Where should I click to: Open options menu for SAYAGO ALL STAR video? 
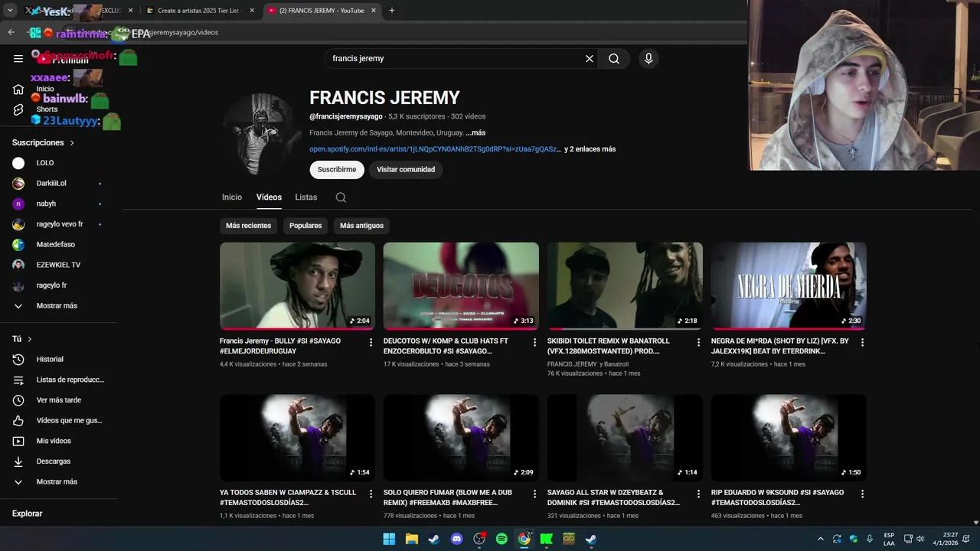click(x=698, y=494)
